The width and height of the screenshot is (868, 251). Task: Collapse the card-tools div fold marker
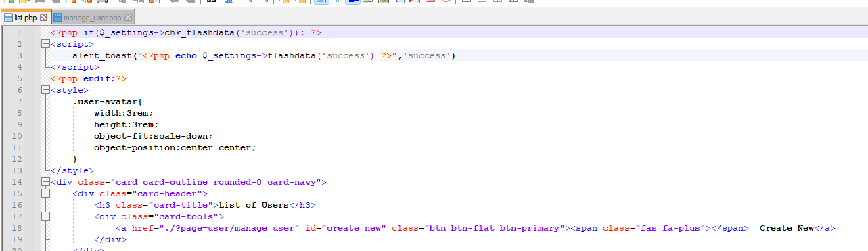coord(45,216)
